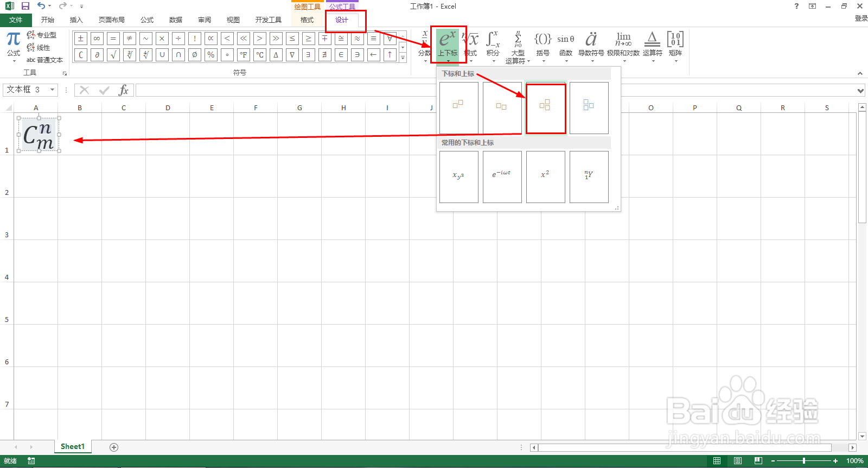Switch to the 页面布局 tab
This screenshot has height=468, width=868.
pos(112,20)
